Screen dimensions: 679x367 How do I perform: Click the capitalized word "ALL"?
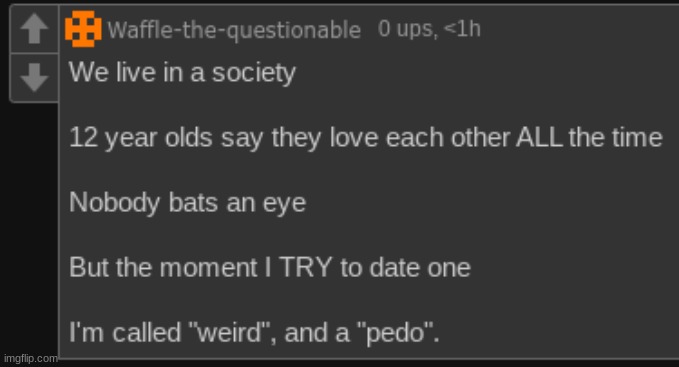(x=539, y=138)
